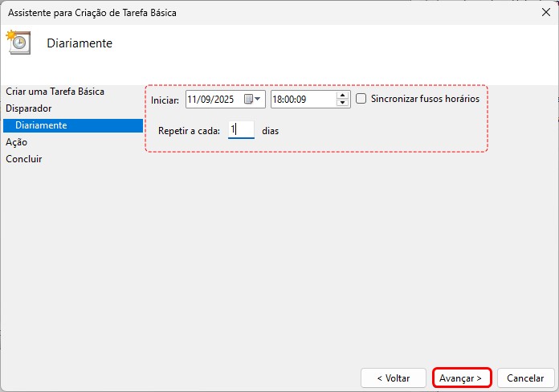Click the task scheduler clock wizard icon
The height and width of the screenshot is (392, 559).
point(18,43)
